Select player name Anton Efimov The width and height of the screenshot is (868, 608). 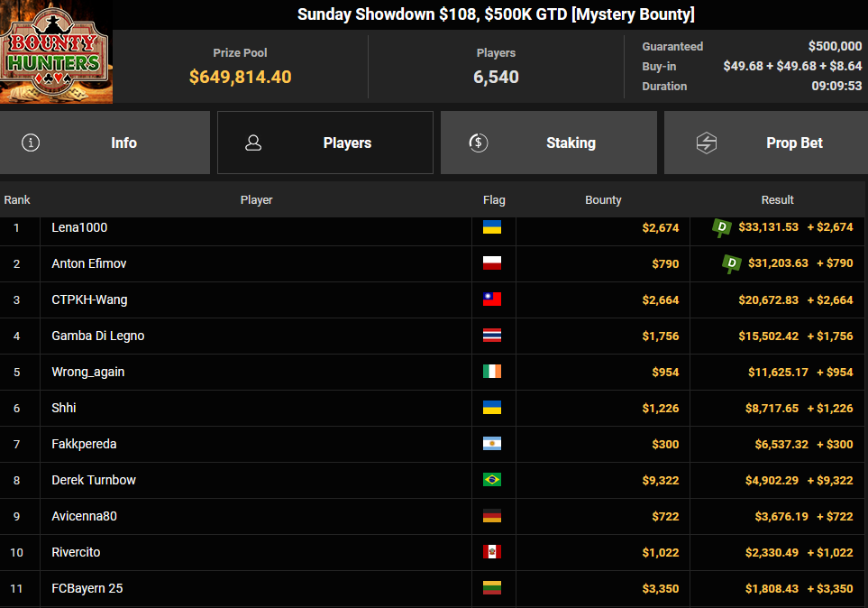pos(88,263)
